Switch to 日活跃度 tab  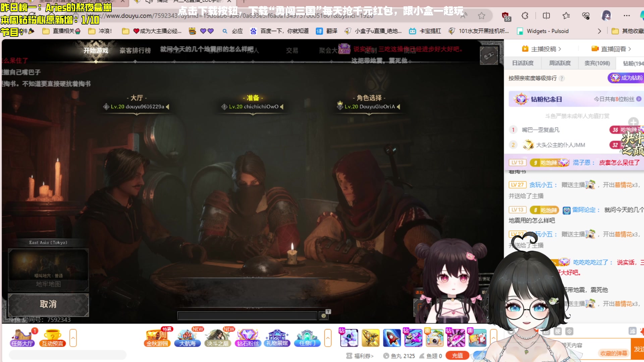[523, 63]
